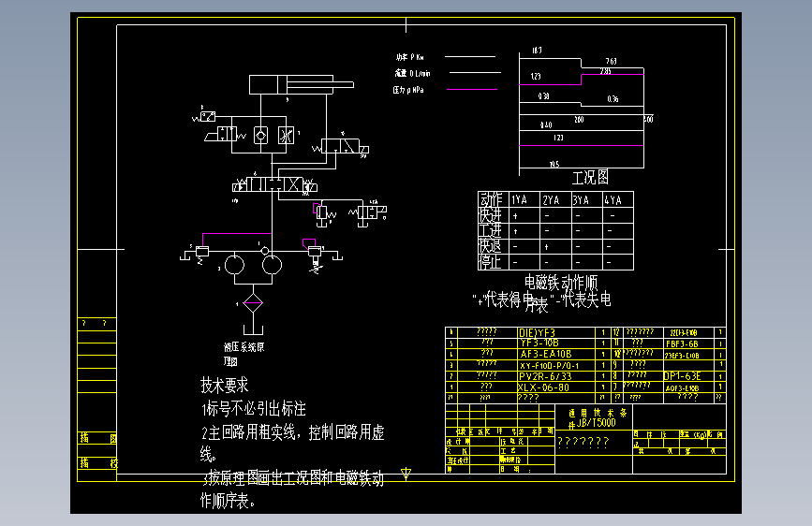Click the plus sign in 快退 row
The width and height of the screenshot is (812, 526).
pos(546,247)
